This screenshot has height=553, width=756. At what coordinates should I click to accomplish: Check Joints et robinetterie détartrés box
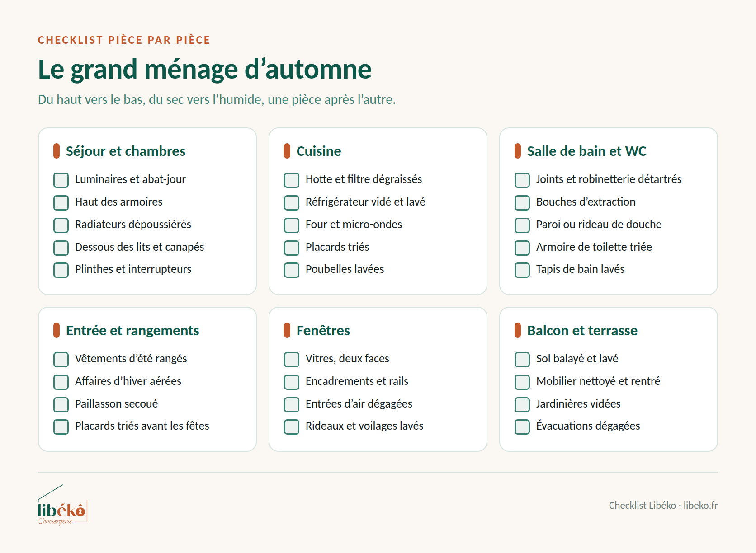pyautogui.click(x=522, y=180)
